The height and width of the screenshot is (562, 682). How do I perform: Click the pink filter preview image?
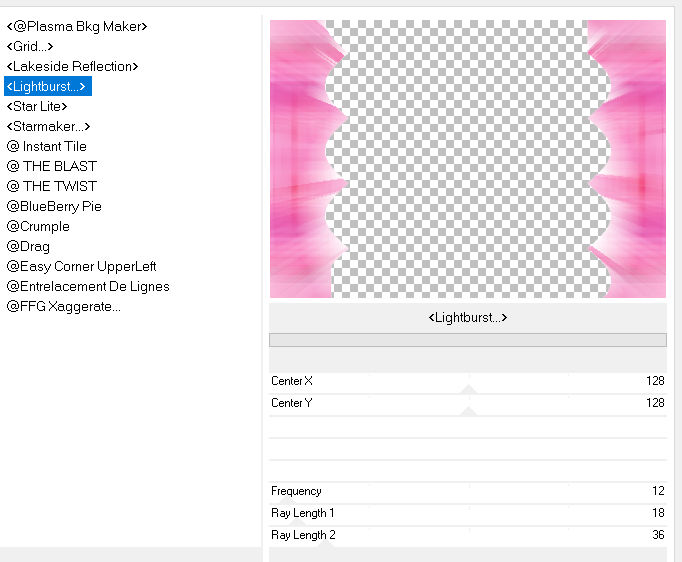tap(467, 158)
